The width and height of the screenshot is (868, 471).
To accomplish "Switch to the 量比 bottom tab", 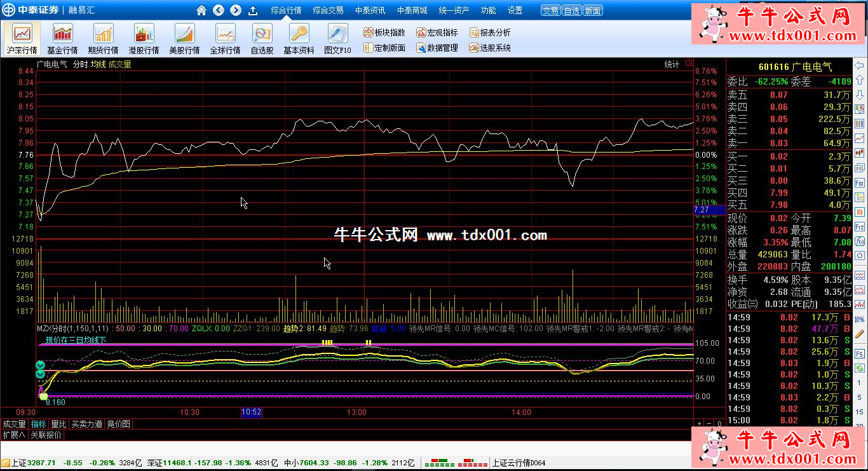I will point(58,424).
